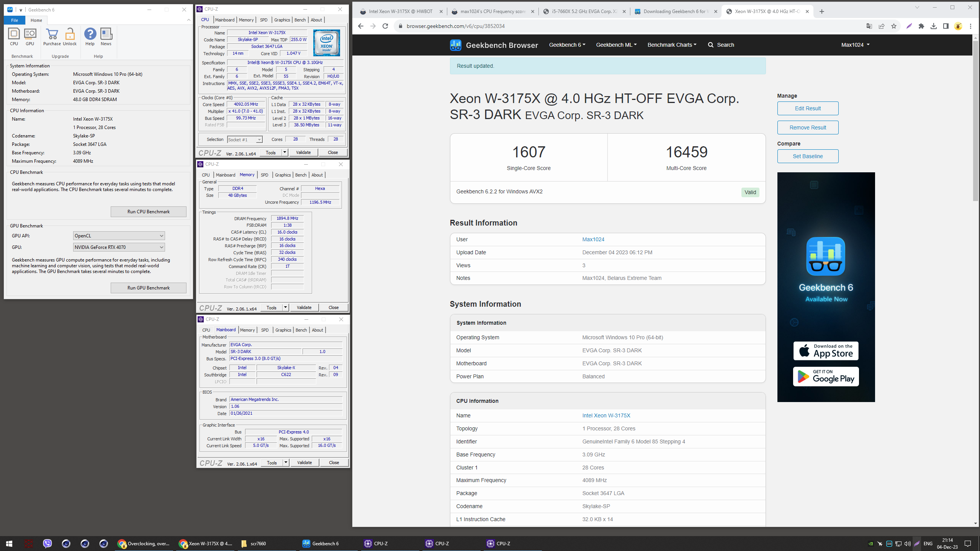The width and height of the screenshot is (980, 551).
Task: Click Run GPU Benchmark button
Action: 149,288
